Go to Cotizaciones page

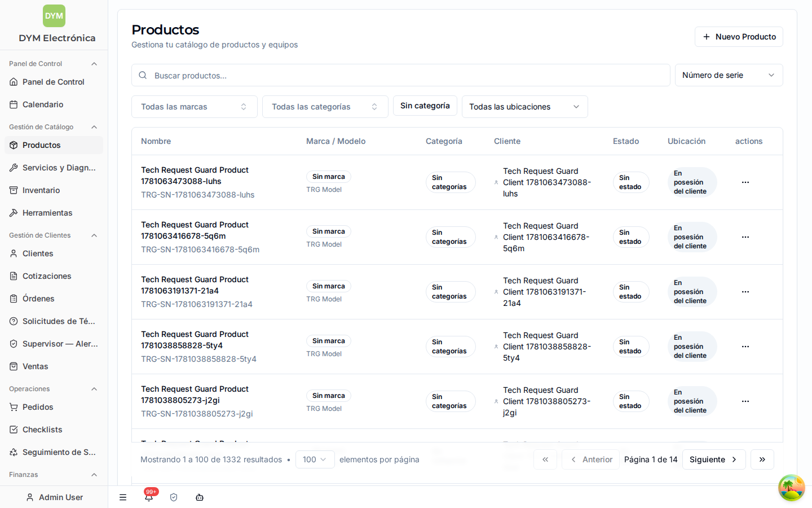pyautogui.click(x=54, y=276)
